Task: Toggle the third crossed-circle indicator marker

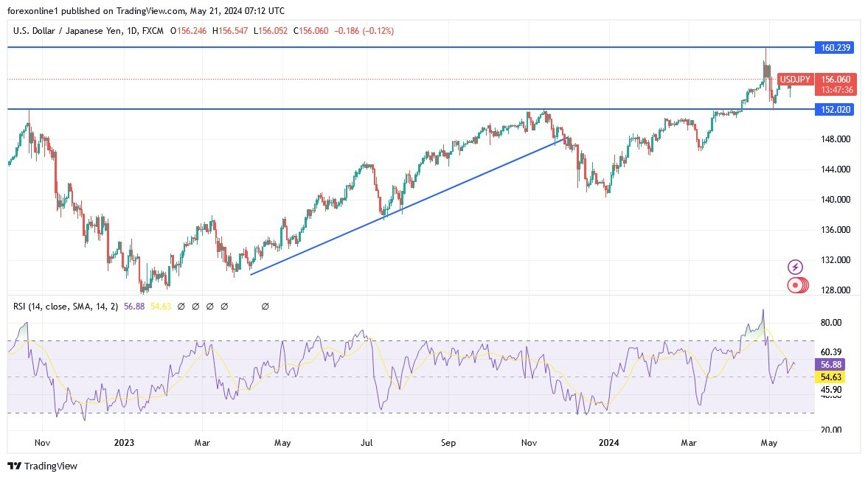Action: point(210,306)
